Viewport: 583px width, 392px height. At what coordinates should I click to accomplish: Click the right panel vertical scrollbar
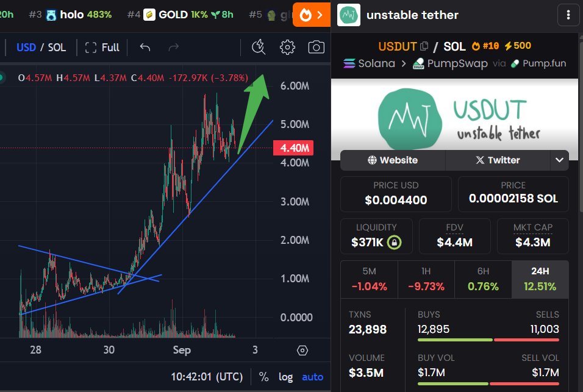pos(581,126)
